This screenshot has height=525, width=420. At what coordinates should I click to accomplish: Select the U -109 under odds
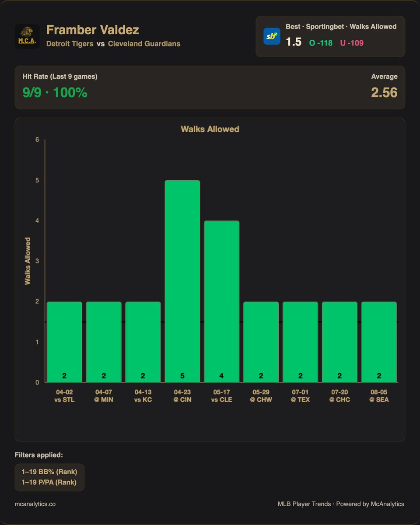[352, 43]
